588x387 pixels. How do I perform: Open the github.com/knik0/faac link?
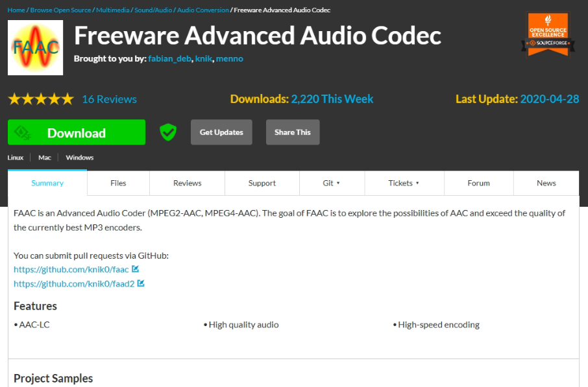tap(71, 270)
